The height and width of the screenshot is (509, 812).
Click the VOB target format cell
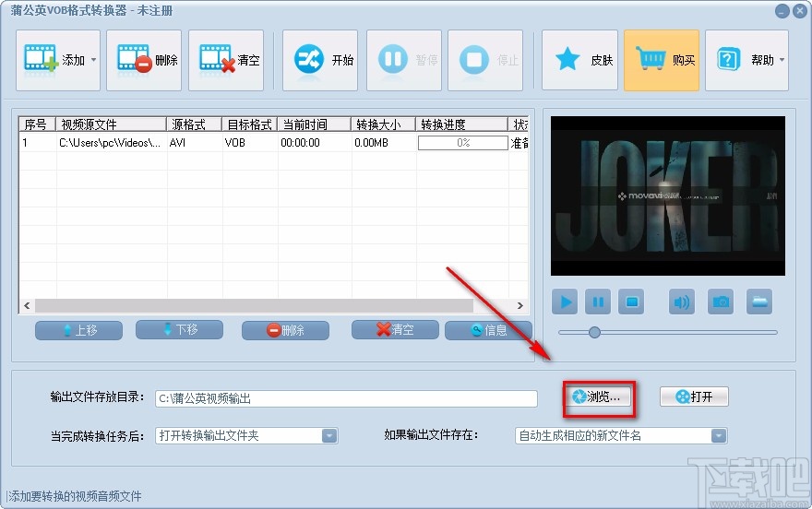pos(235,143)
